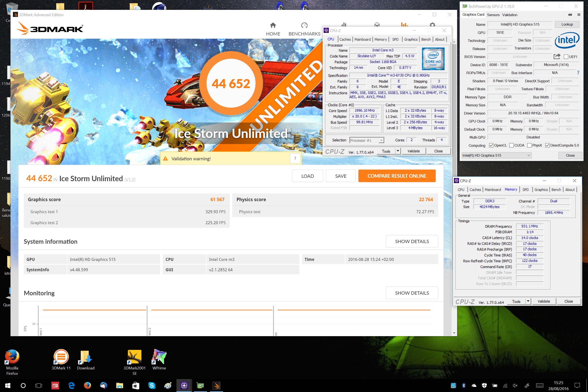Click the GPU-Z BIOS share/export icon
The image size is (588, 392).
click(x=557, y=57)
